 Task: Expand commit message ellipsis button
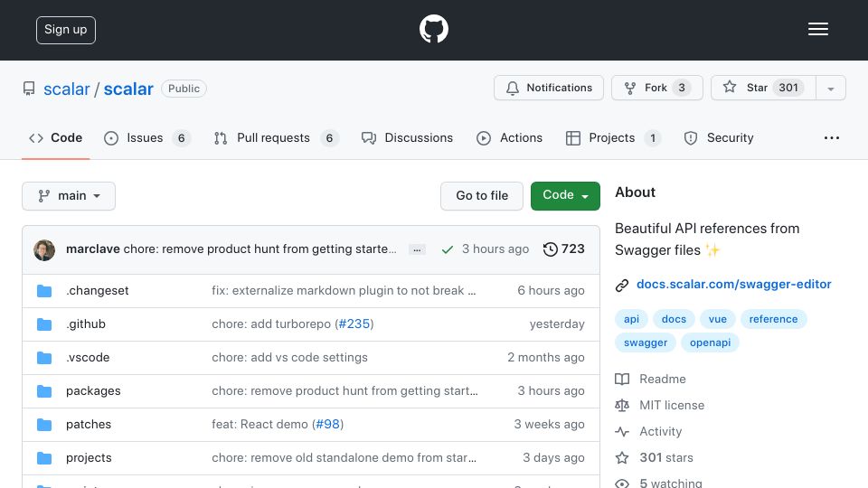click(417, 249)
